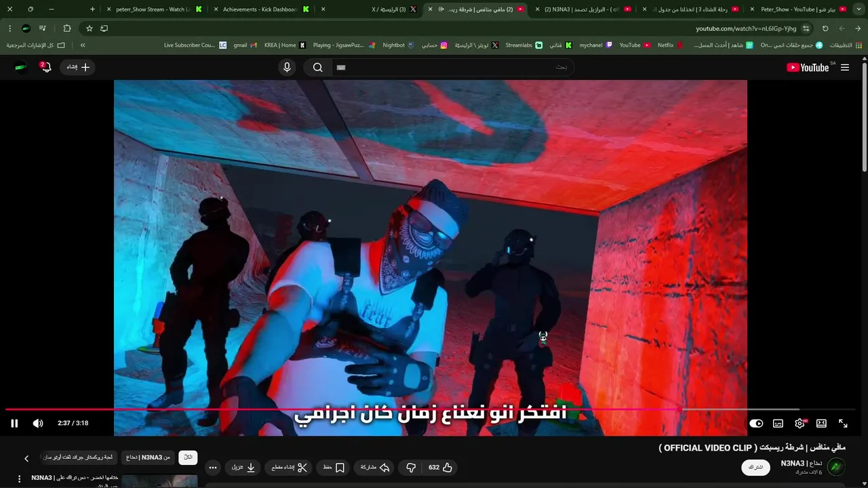Open the gmail bookmark
The height and width of the screenshot is (488, 868).
coord(245,45)
